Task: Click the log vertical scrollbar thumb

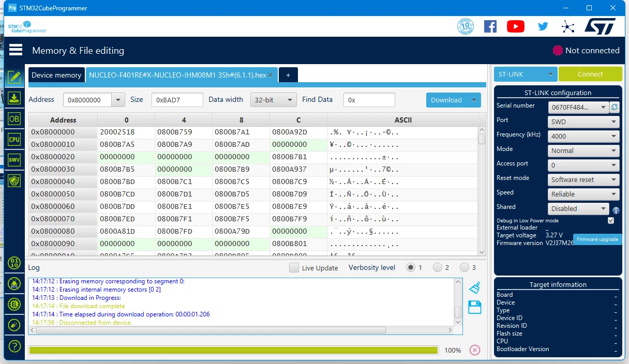Action: click(458, 312)
